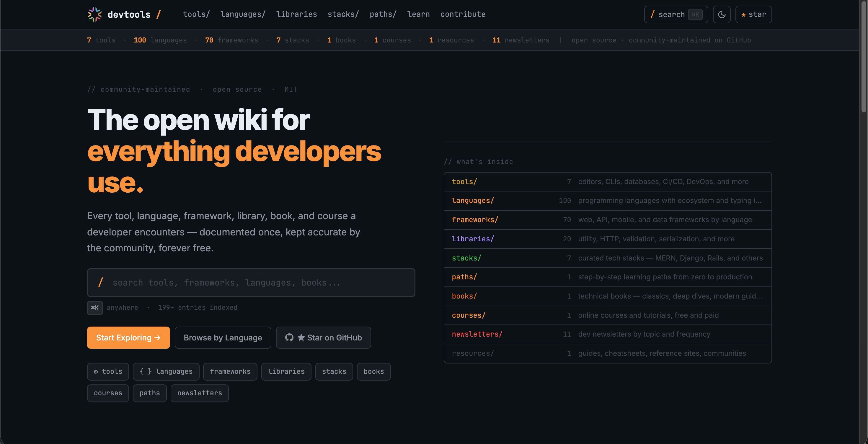Open contribute in top navigation

463,14
